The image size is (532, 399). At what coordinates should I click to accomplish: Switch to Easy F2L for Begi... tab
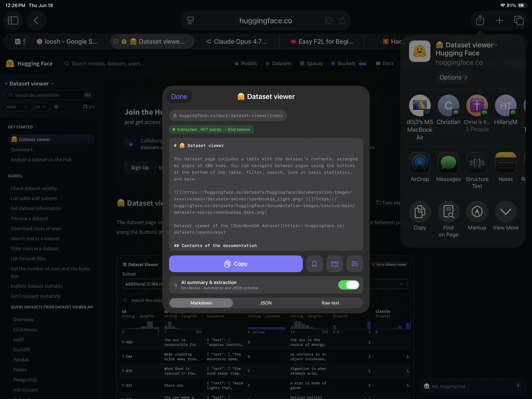point(322,41)
